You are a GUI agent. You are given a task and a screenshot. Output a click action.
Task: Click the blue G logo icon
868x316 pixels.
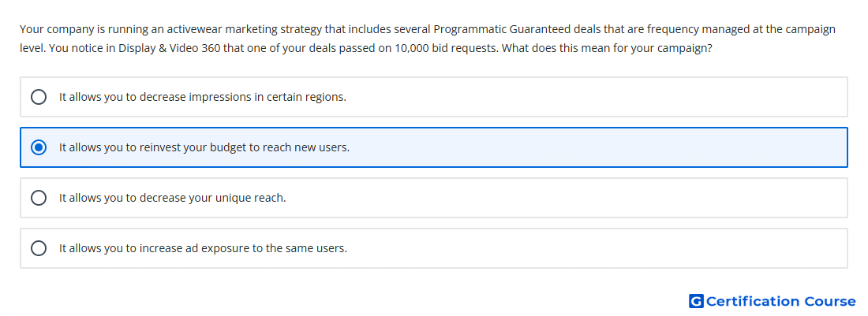(696, 301)
